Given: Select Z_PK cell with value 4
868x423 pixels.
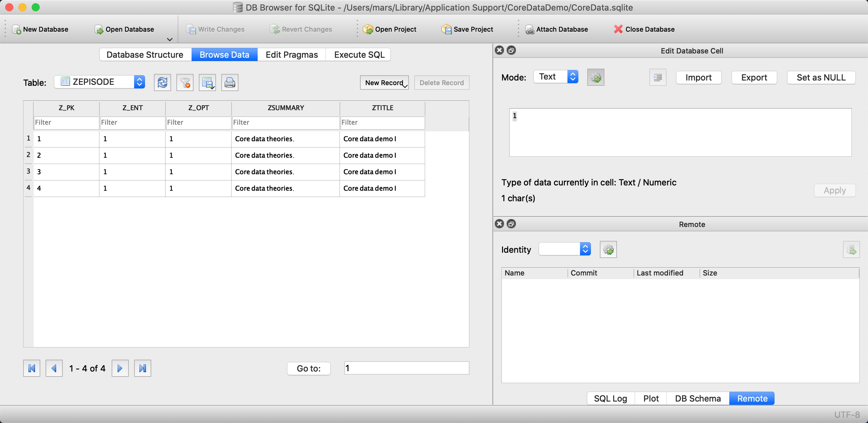Looking at the screenshot, I should pyautogui.click(x=66, y=188).
